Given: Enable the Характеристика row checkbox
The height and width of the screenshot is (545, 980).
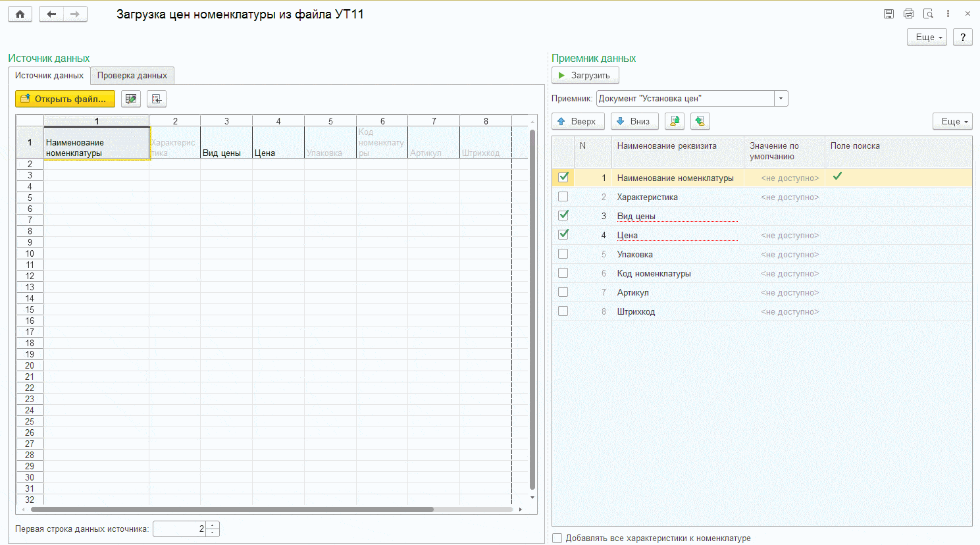Looking at the screenshot, I should pyautogui.click(x=563, y=197).
